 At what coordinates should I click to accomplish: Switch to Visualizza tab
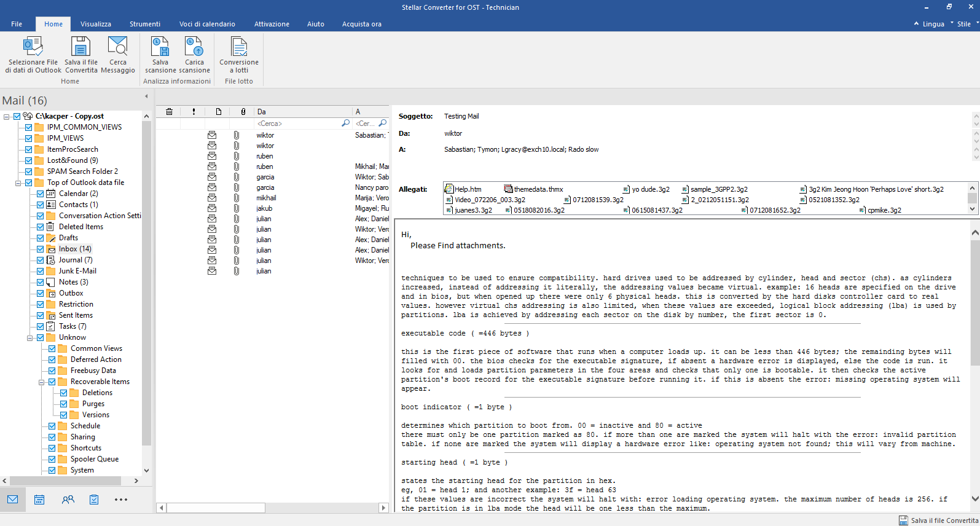[x=96, y=24]
